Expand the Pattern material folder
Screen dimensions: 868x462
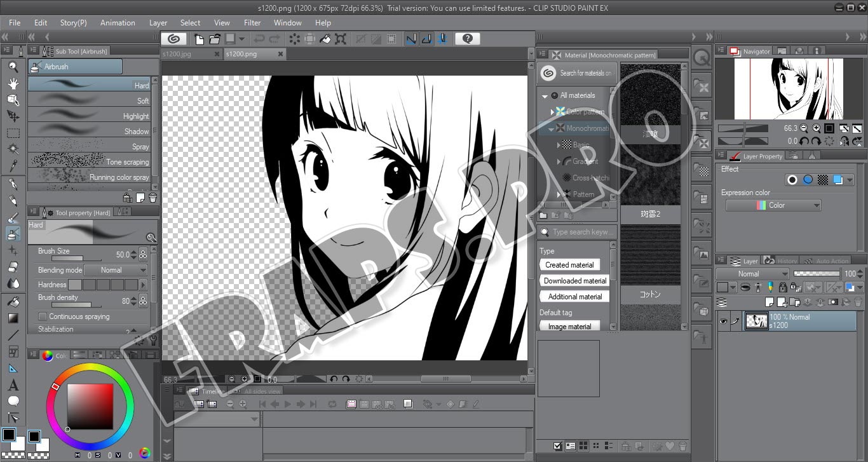point(559,194)
